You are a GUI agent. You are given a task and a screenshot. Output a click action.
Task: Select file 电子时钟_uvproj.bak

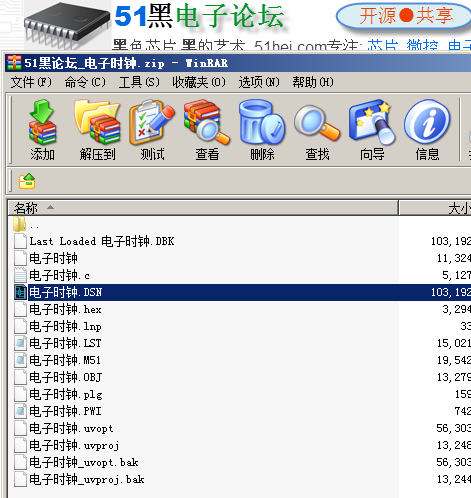pos(87,479)
